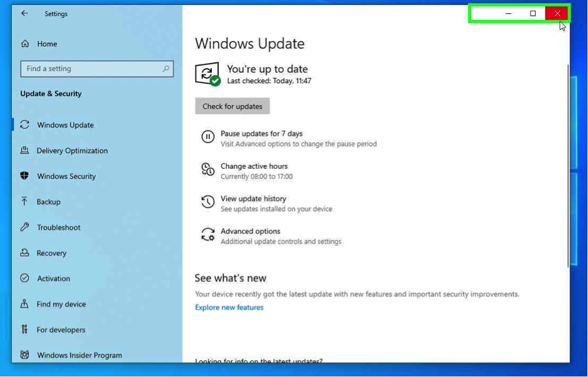
Task: Click the search magnifier icon
Action: [x=166, y=69]
